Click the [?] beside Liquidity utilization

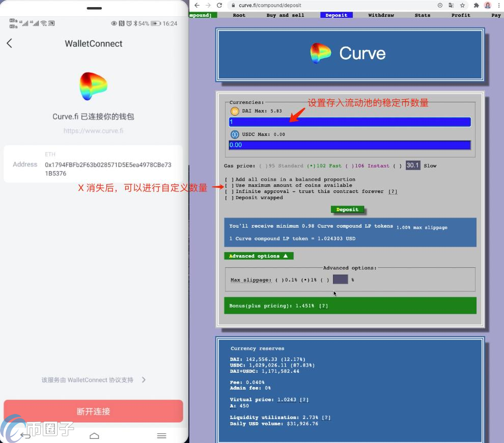(x=326, y=417)
